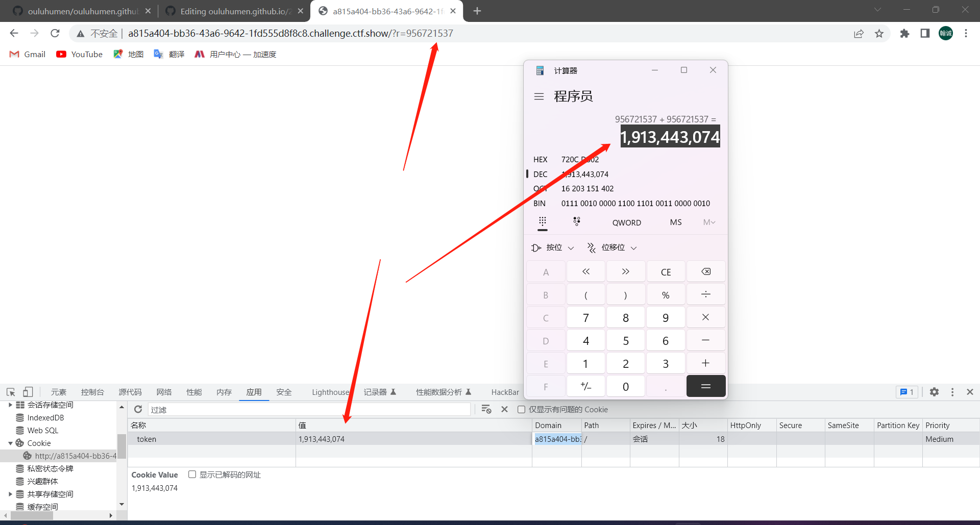Open DevTools settings gear icon
Screen dimensions: 980x525
click(x=934, y=392)
